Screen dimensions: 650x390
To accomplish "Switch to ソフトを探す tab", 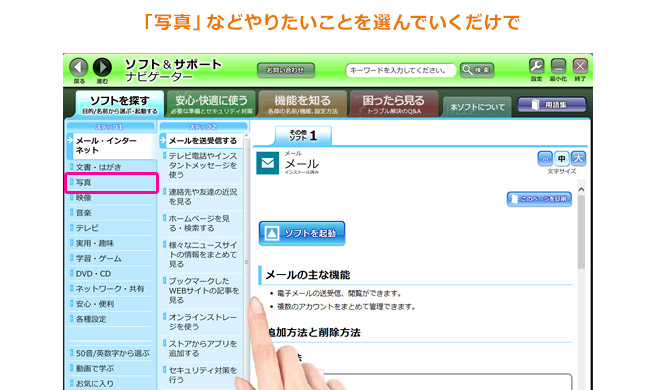I will coord(119,104).
